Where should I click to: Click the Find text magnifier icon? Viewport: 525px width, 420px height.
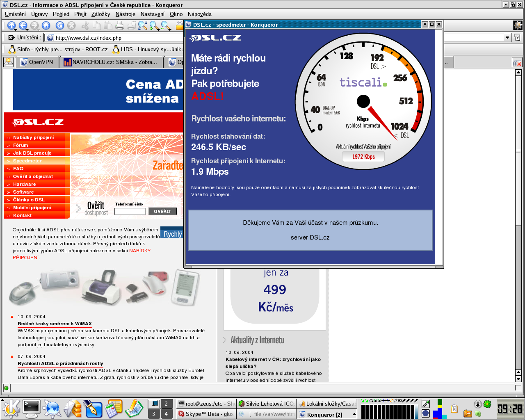(x=143, y=25)
